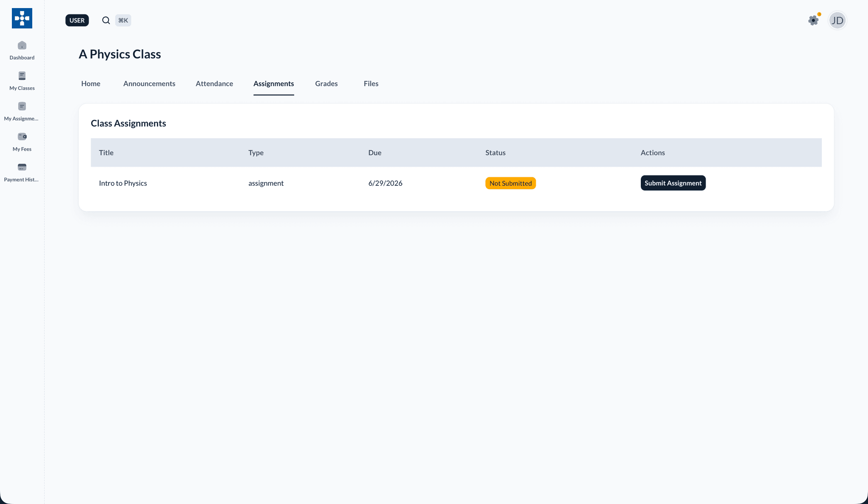The width and height of the screenshot is (868, 504).
Task: Click the My Fees sidebar label
Action: tap(22, 149)
